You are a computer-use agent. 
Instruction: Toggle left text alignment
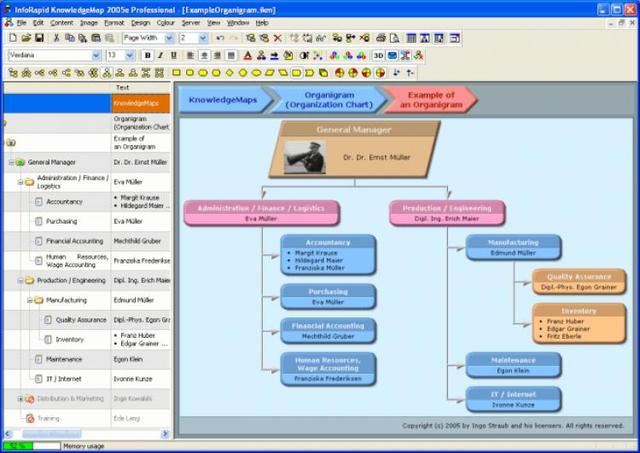[x=190, y=56]
